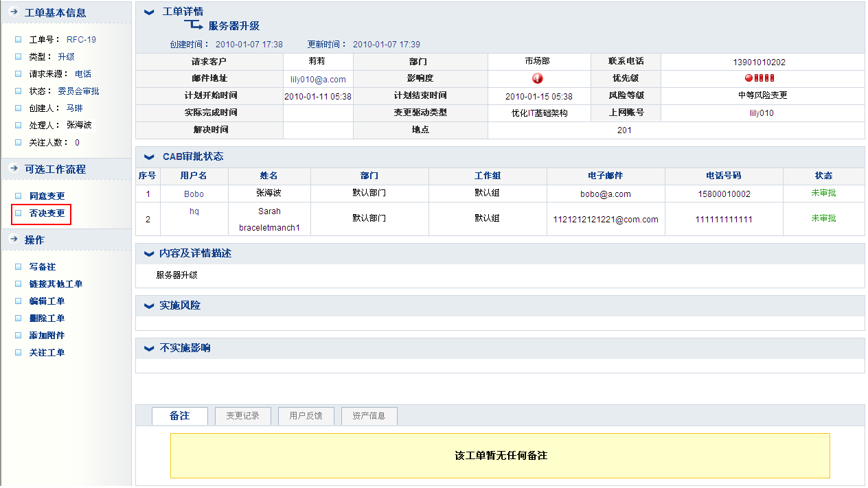Click arrow icon beside 操作 header
868x488 pixels.
[13, 240]
